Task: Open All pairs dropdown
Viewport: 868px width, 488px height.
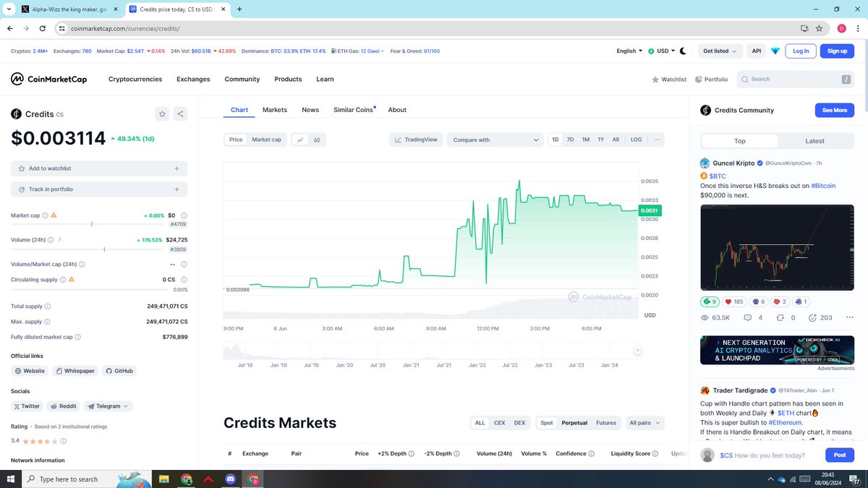Action: 644,423
